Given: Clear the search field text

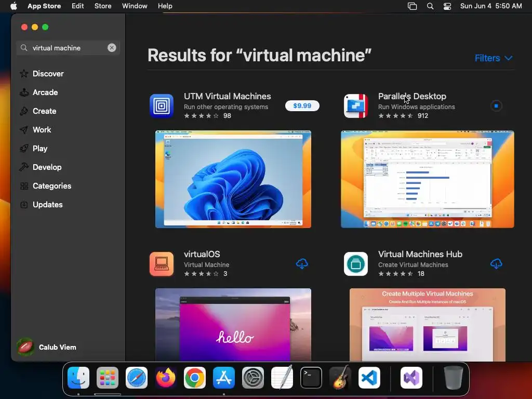Looking at the screenshot, I should click(x=112, y=48).
